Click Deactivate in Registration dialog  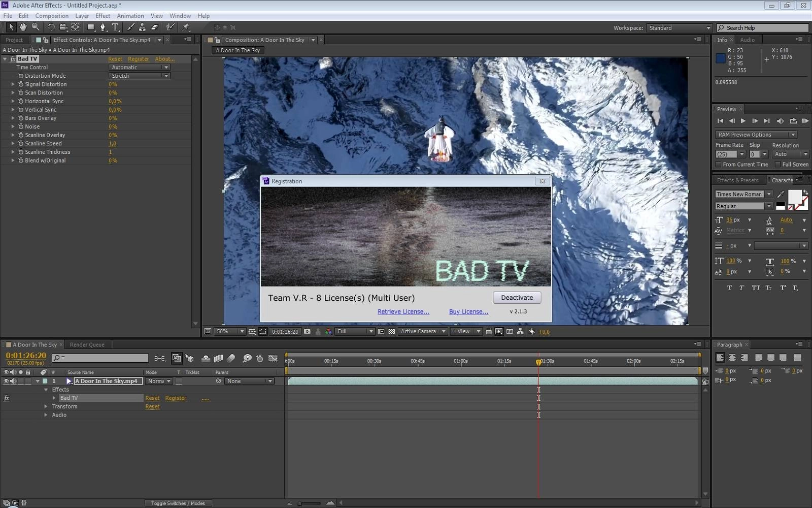[517, 298]
